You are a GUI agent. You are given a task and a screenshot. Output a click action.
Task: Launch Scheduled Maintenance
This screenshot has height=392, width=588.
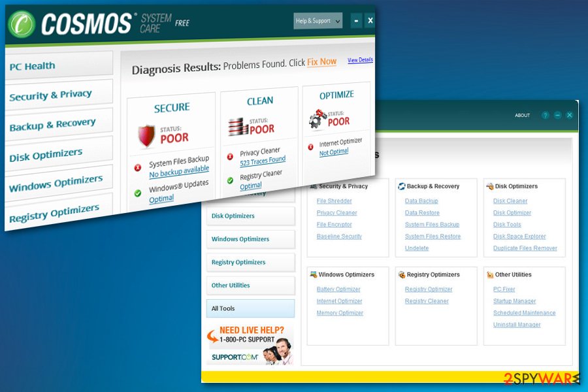tap(524, 313)
